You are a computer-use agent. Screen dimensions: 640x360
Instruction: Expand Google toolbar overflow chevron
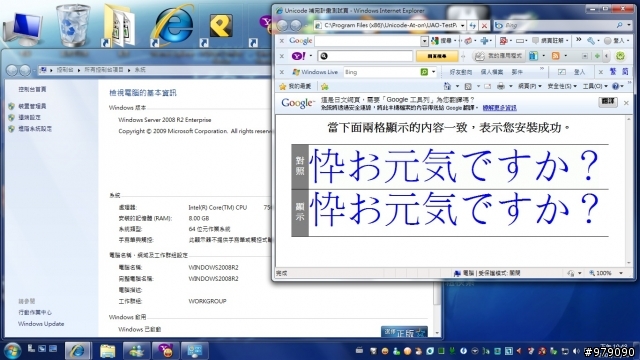tap(578, 40)
